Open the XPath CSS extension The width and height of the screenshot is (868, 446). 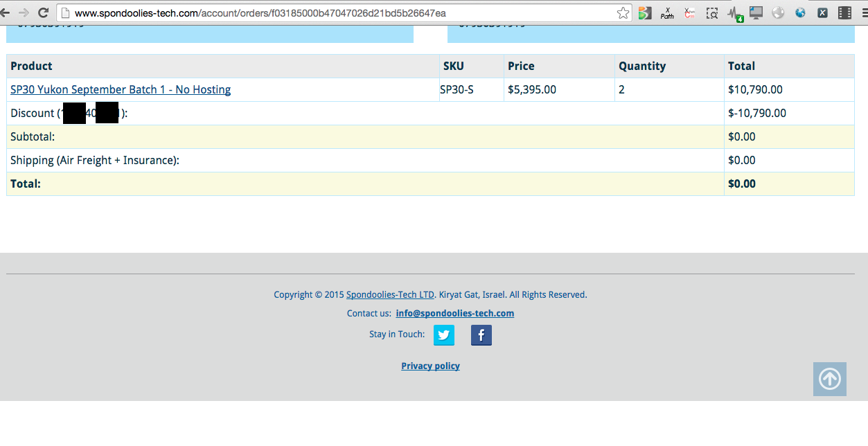[x=689, y=12]
